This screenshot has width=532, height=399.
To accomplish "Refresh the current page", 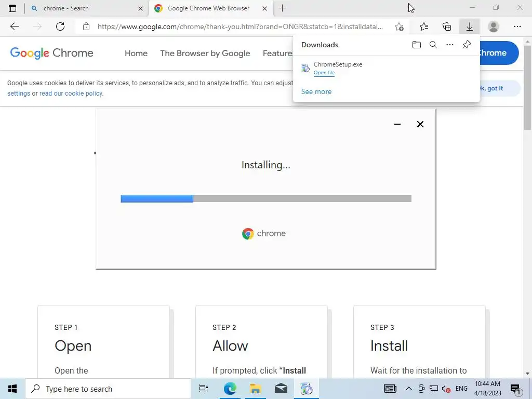I will 60,26.
